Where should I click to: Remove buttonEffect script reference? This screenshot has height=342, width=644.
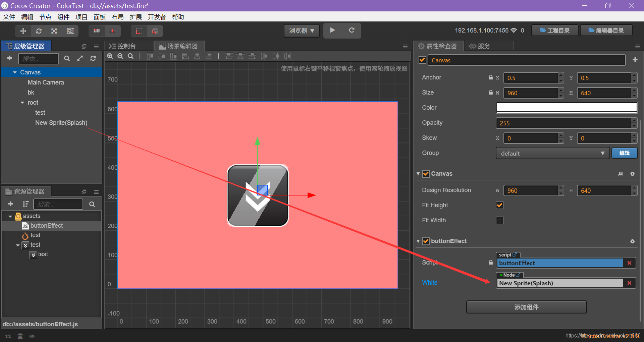click(x=629, y=263)
